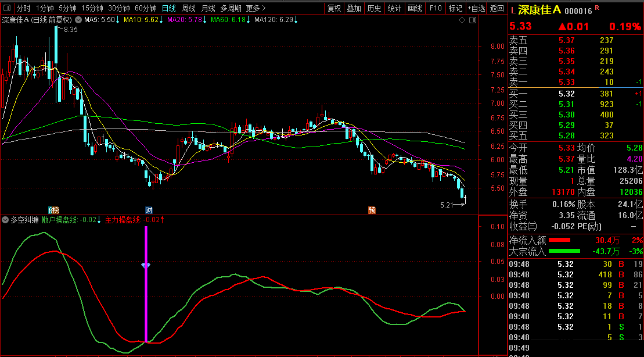Switch to the 1分钟 period tab
Screen dimensions: 644x357
pyautogui.click(x=45, y=8)
